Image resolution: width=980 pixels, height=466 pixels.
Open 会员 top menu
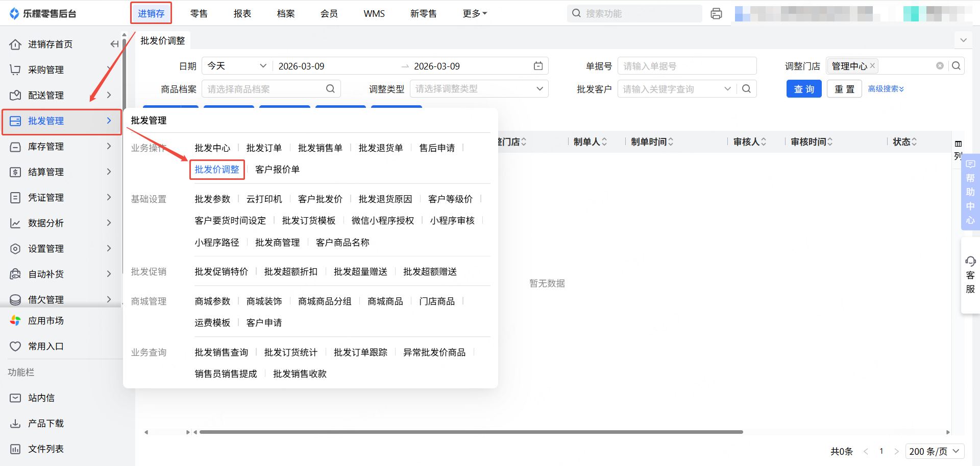(329, 14)
